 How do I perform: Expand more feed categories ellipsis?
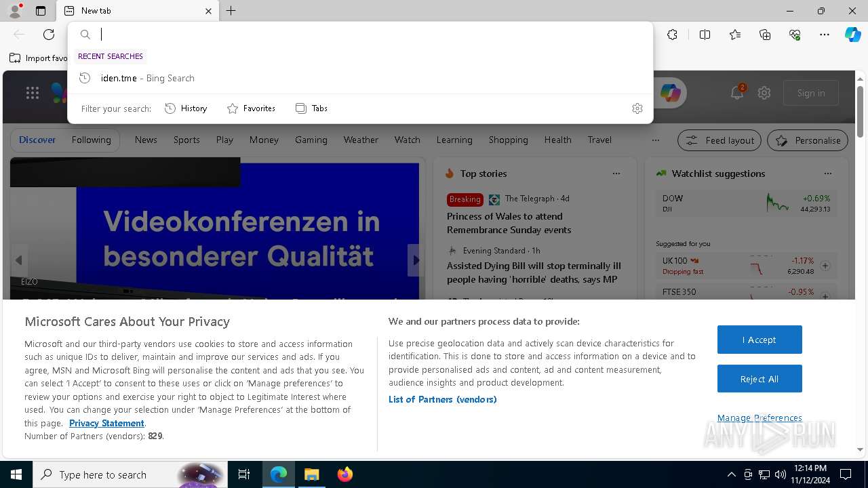[x=655, y=140]
